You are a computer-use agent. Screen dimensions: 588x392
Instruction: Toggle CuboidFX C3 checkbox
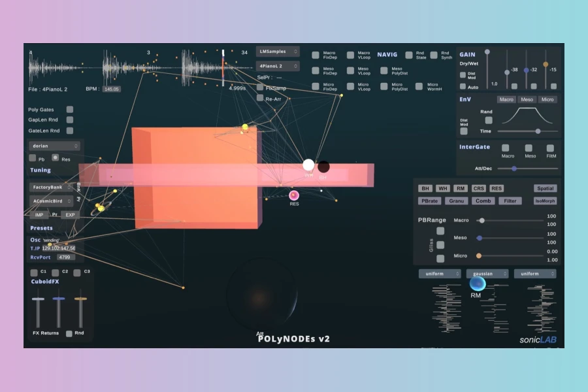pyautogui.click(x=77, y=272)
